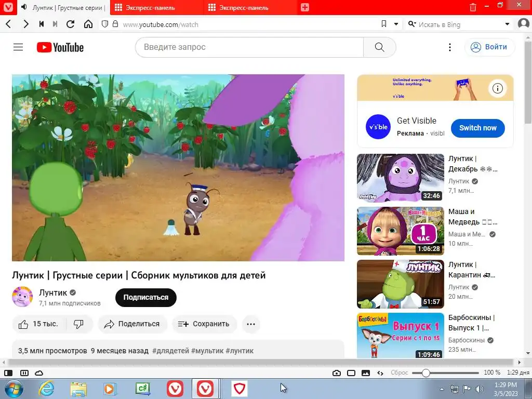The height and width of the screenshot is (399, 532).
Task: Click the fast forward navigation button
Action: click(55, 24)
